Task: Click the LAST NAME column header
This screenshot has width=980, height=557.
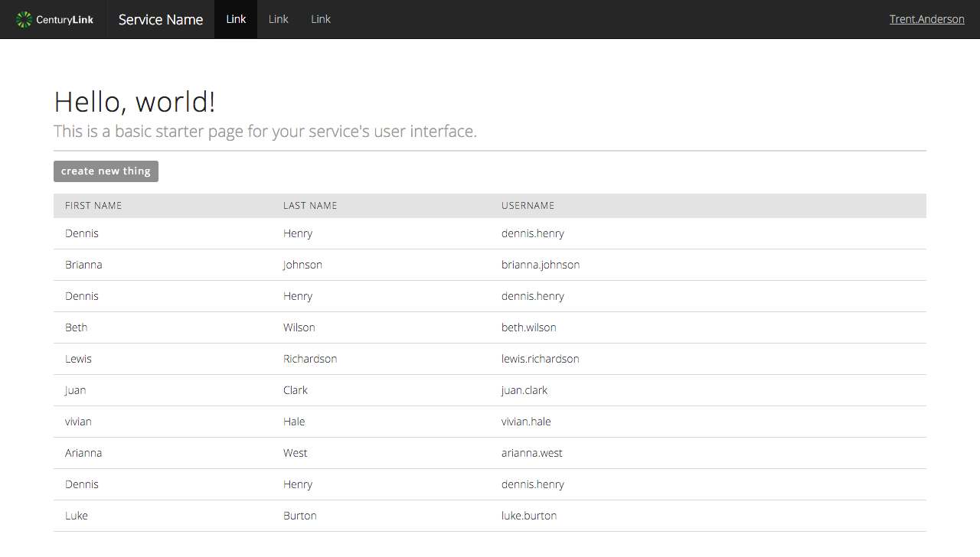Action: (x=310, y=206)
